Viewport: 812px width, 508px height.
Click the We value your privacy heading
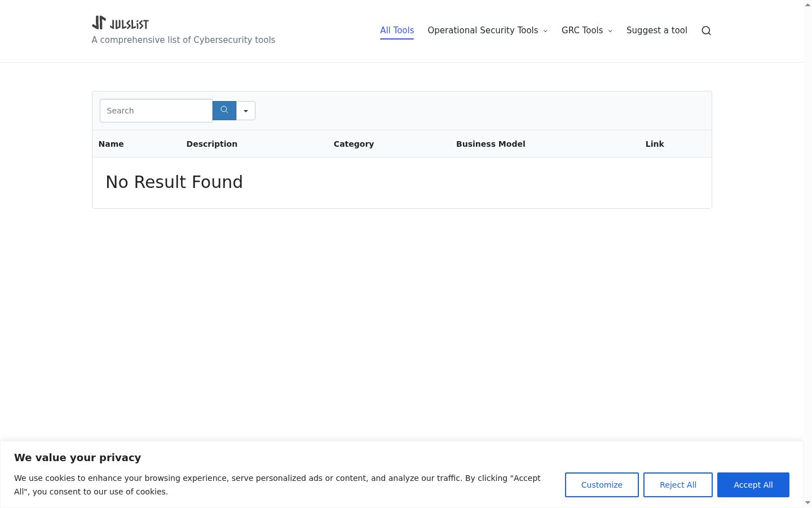[x=77, y=458]
